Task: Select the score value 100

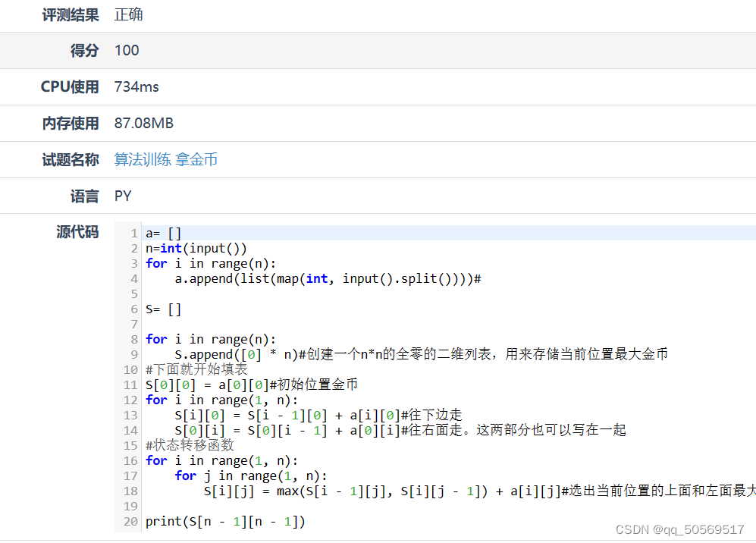Action: click(126, 51)
